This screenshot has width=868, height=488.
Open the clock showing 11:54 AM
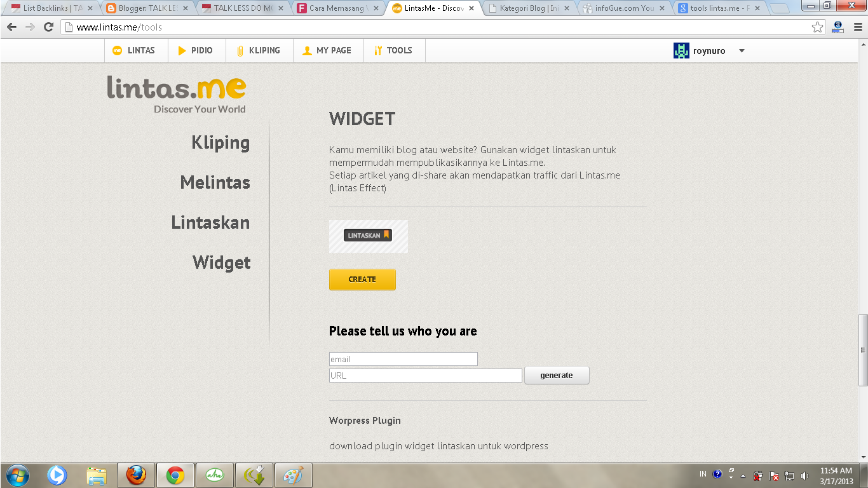tap(836, 476)
